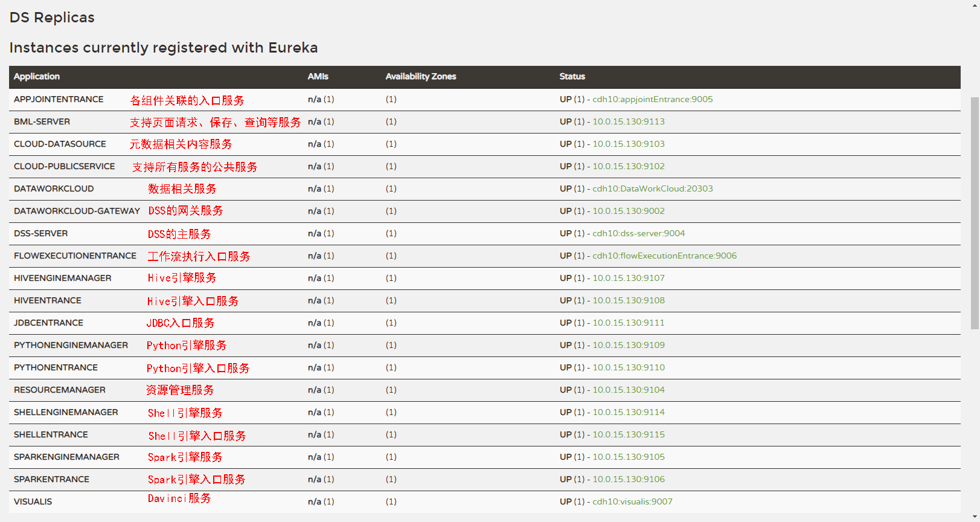
Task: Click the vertical page scrollbar thumb
Action: click(x=975, y=213)
